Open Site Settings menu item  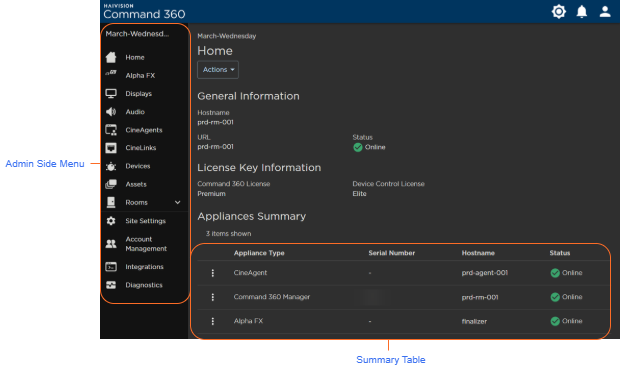[146, 221]
